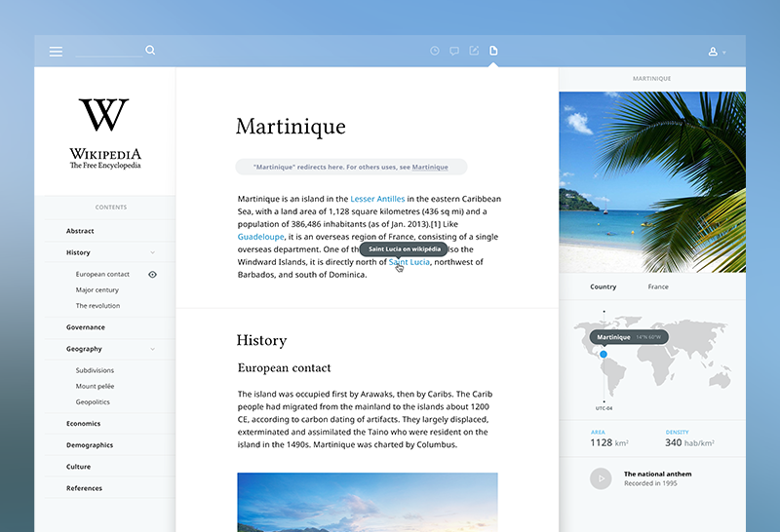The image size is (780, 532).
Task: Follow the Guadeloupe link
Action: (260, 237)
